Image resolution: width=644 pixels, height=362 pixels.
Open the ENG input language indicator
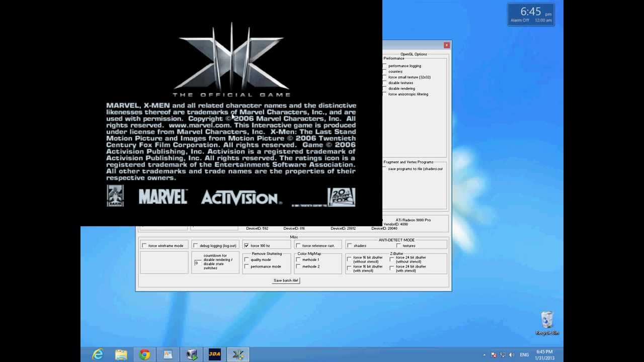click(524, 355)
